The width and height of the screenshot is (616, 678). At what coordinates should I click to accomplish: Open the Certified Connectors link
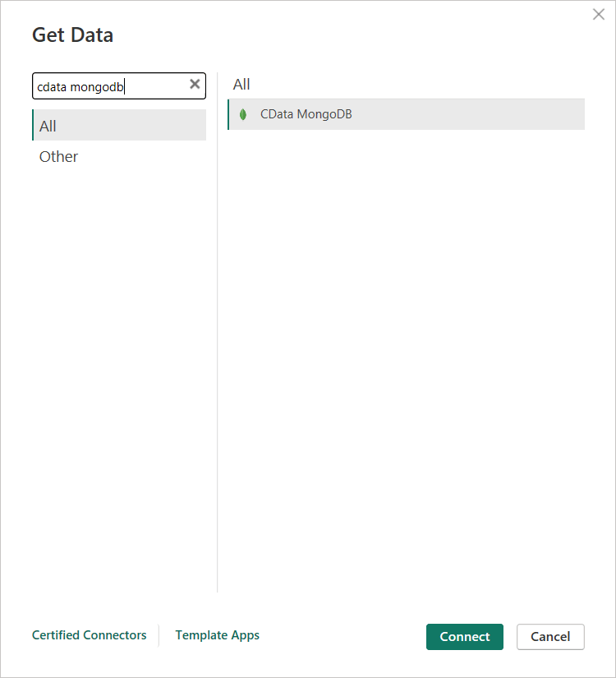pyautogui.click(x=90, y=634)
